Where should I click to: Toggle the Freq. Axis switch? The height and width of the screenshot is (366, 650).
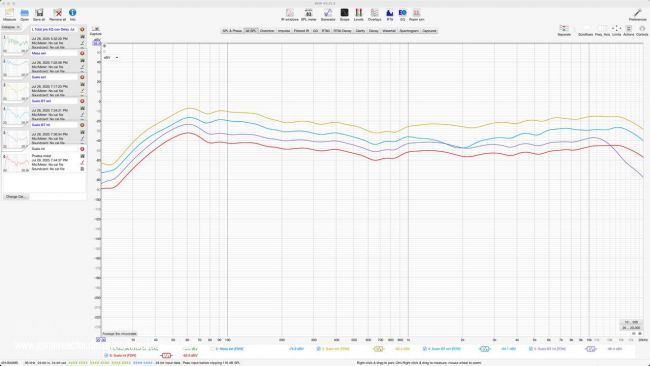tap(602, 30)
